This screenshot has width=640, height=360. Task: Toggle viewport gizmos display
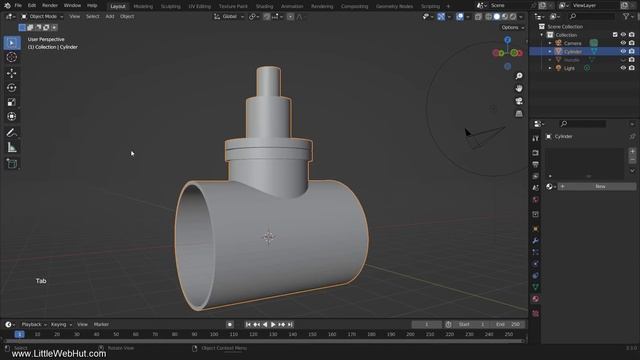(441, 17)
